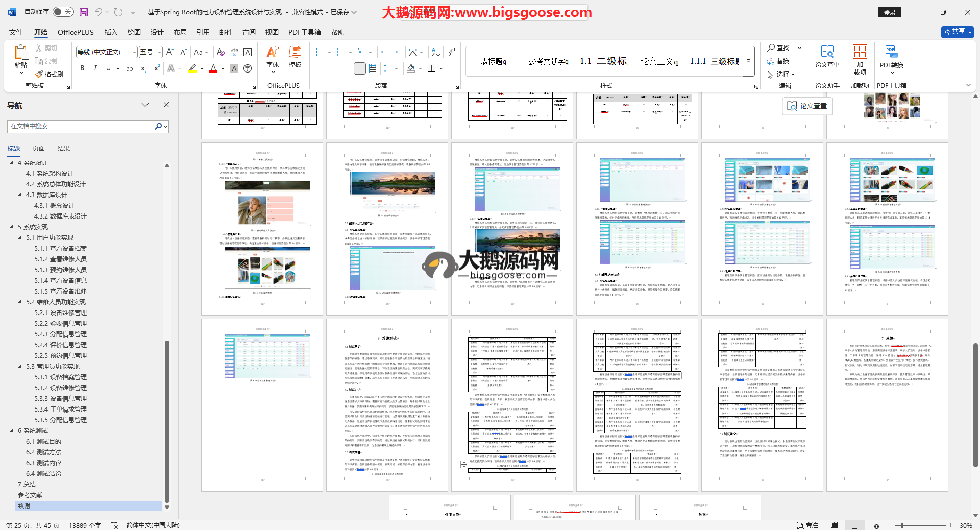
Task: Click the italic formatting icon
Action: [x=95, y=68]
